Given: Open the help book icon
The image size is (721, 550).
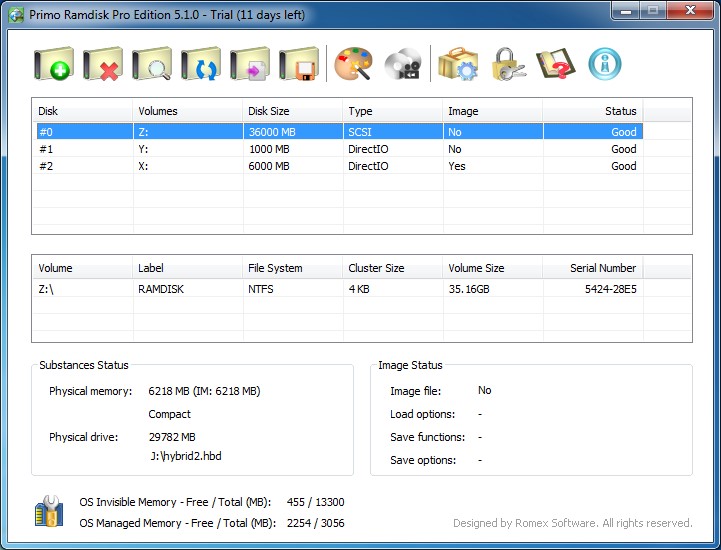Looking at the screenshot, I should (x=556, y=64).
